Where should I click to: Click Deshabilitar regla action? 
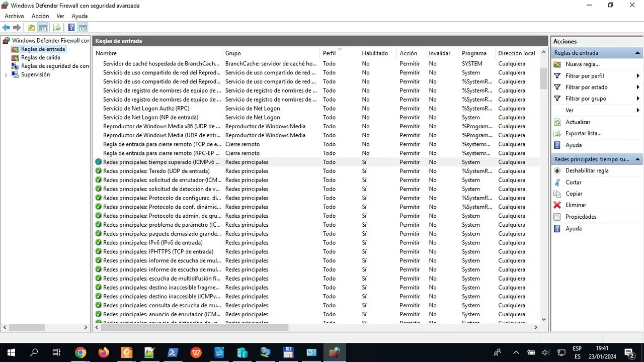(x=587, y=170)
